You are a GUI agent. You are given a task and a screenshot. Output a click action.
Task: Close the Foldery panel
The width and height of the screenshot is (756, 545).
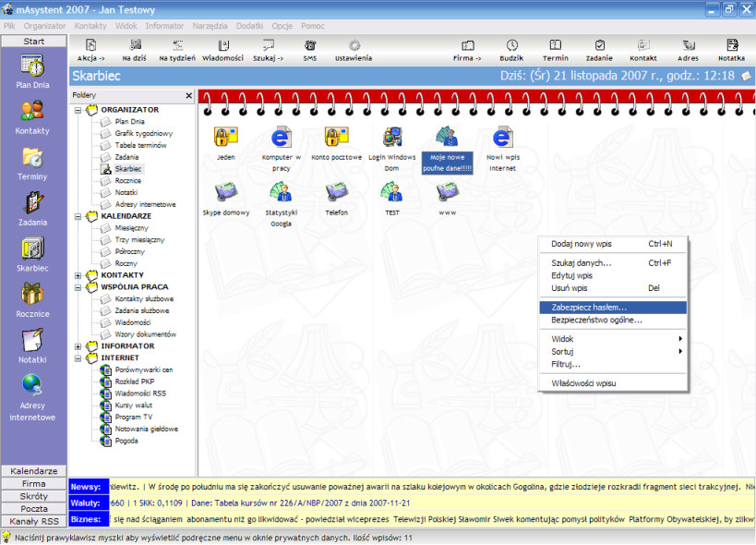click(x=189, y=95)
